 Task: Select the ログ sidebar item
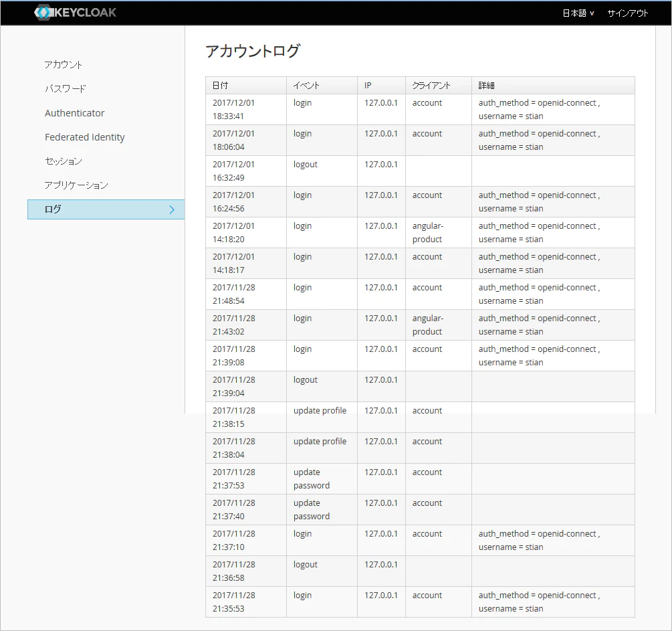[106, 209]
